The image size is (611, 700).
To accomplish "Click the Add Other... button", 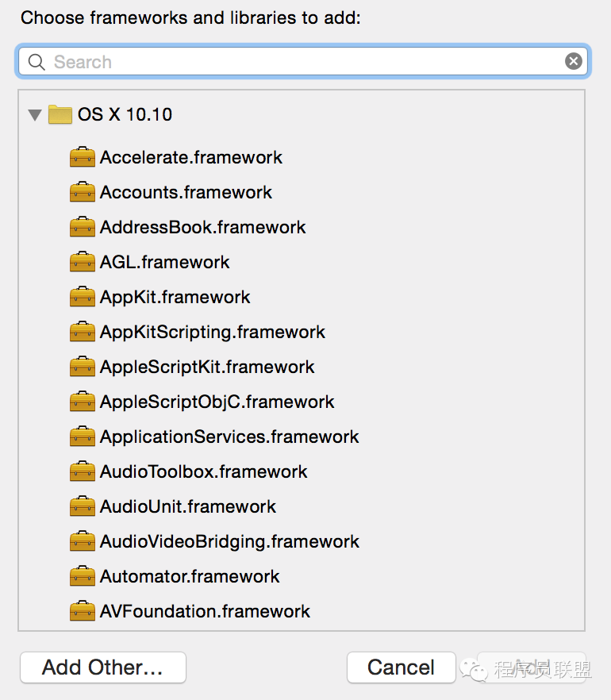I will pyautogui.click(x=102, y=667).
